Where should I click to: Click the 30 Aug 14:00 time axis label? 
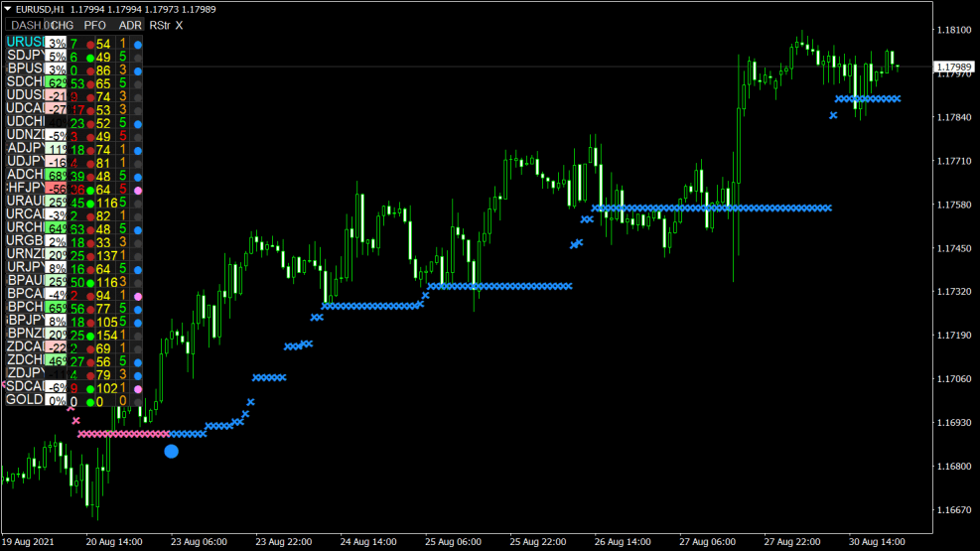point(877,542)
